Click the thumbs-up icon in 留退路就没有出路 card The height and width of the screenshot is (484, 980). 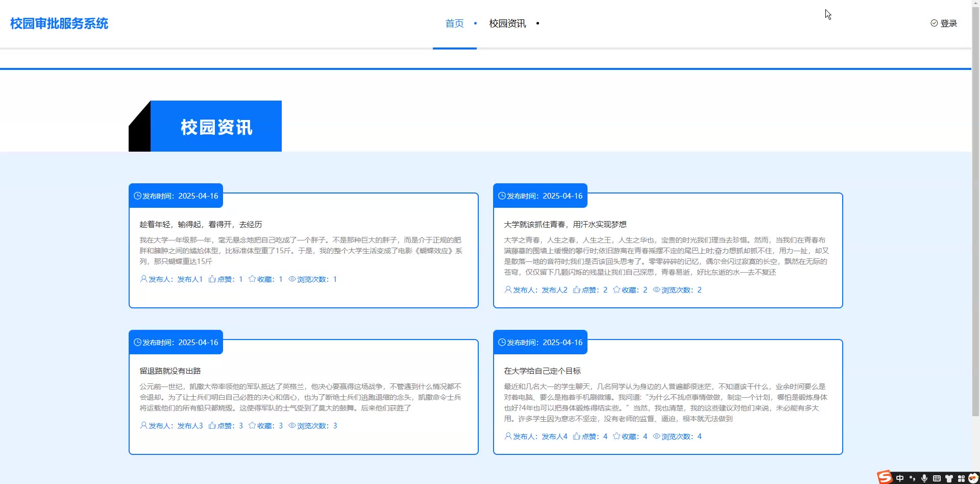[x=212, y=425]
